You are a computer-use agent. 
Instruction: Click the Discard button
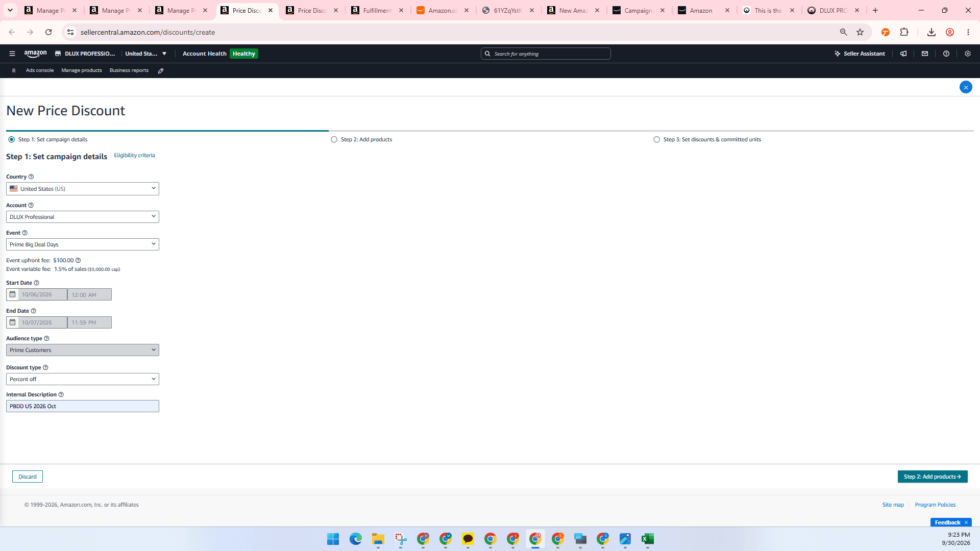tap(28, 477)
